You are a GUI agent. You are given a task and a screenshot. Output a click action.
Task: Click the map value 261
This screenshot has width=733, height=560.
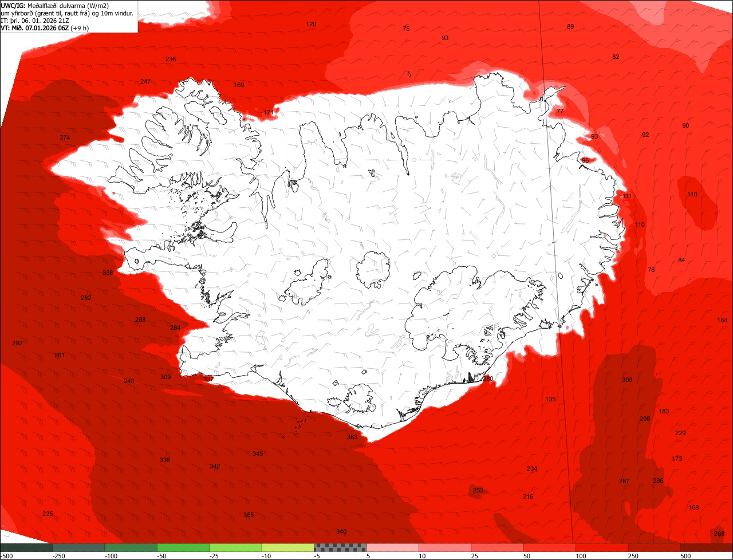60,355
